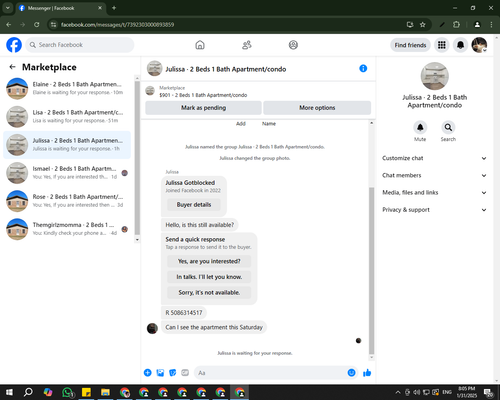Open the tab search dropdown in Chrome
Screen dimensions: 500x400
[x=7, y=8]
